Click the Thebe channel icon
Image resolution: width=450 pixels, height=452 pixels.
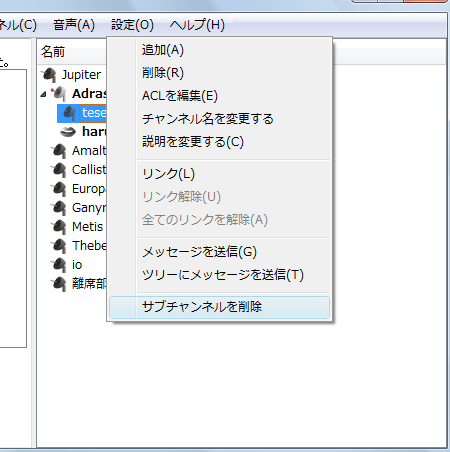pyautogui.click(x=59, y=246)
